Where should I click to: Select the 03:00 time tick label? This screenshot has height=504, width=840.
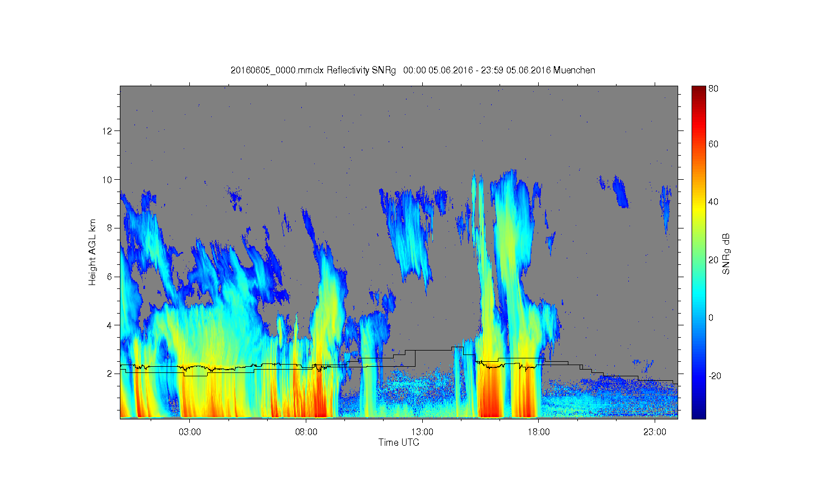190,432
